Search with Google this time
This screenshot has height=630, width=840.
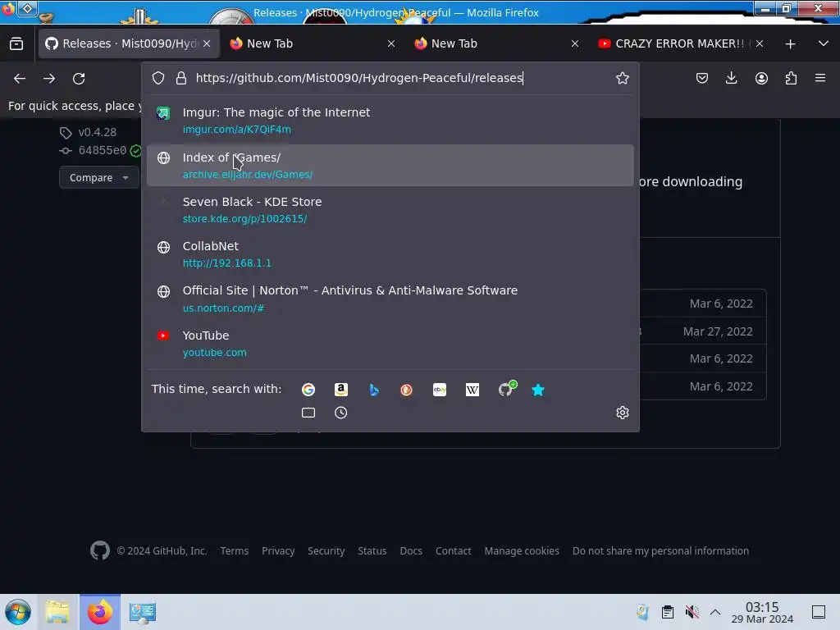coord(308,390)
